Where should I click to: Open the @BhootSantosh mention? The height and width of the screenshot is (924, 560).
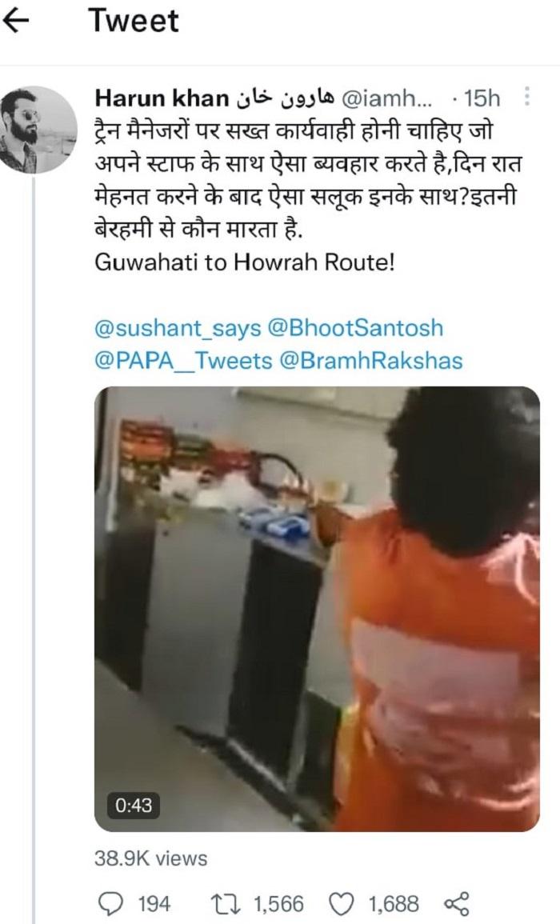[355, 328]
